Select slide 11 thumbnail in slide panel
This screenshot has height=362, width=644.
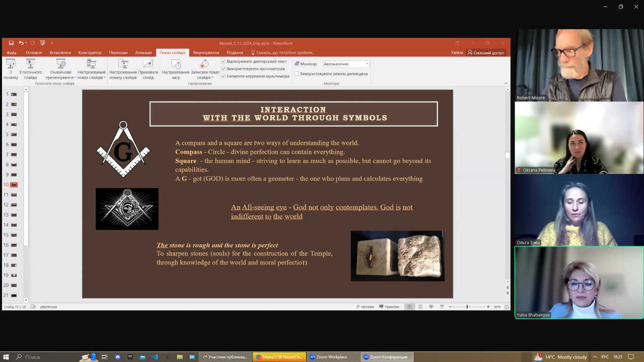tap(14, 195)
